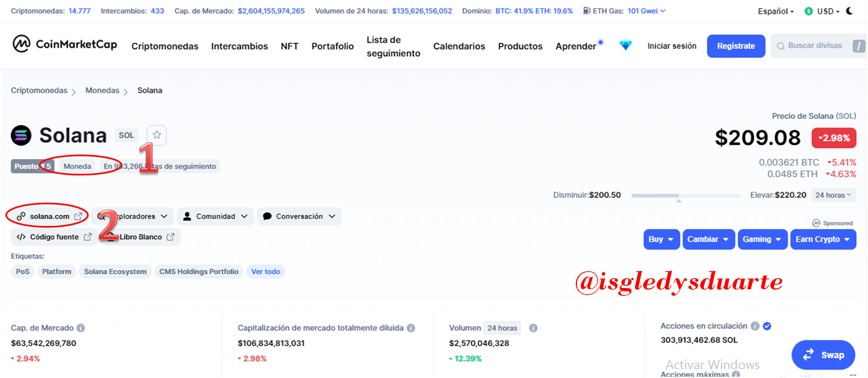Image resolution: width=868 pixels, height=378 pixels.
Task: Click the Solana Ecosystem tag
Action: coord(115,272)
